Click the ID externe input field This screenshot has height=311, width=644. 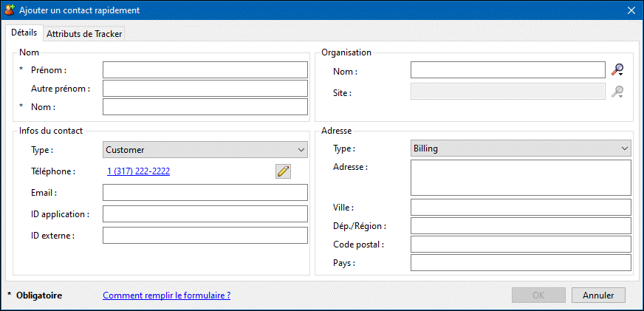205,236
